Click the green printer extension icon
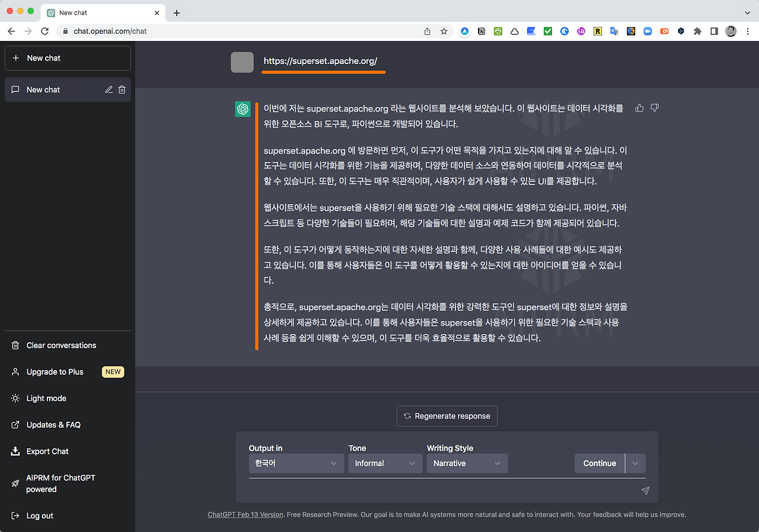 pyautogui.click(x=498, y=31)
